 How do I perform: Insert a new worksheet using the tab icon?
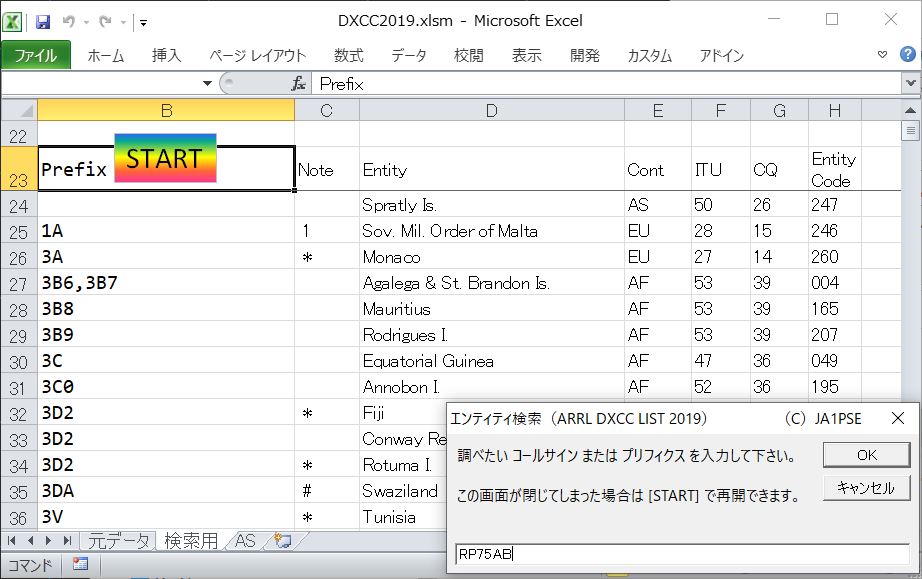(282, 541)
